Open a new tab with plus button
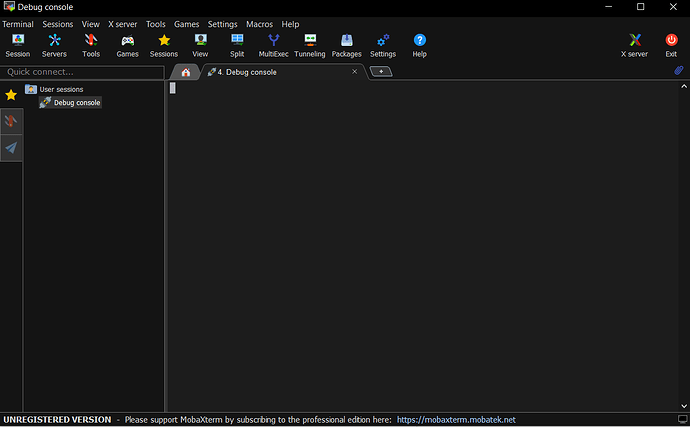 380,72
